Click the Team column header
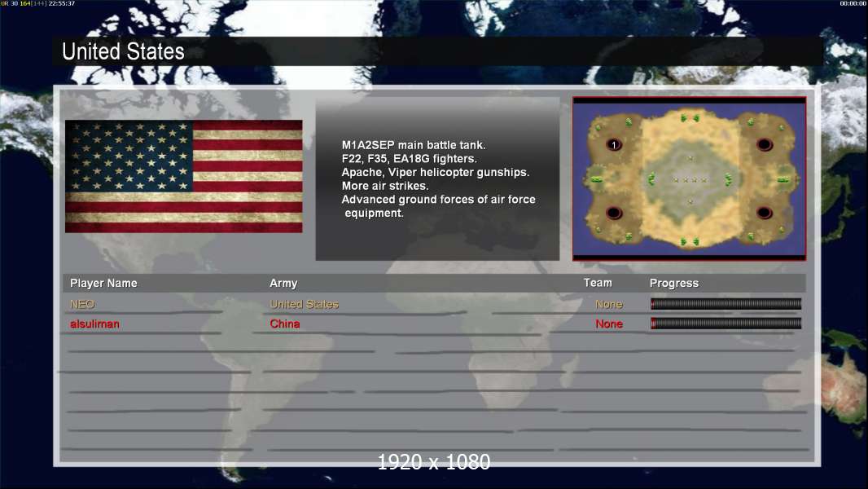This screenshot has height=489, width=868. (598, 283)
